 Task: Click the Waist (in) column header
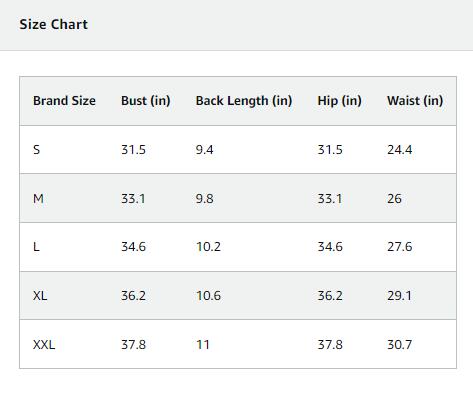[x=415, y=101]
